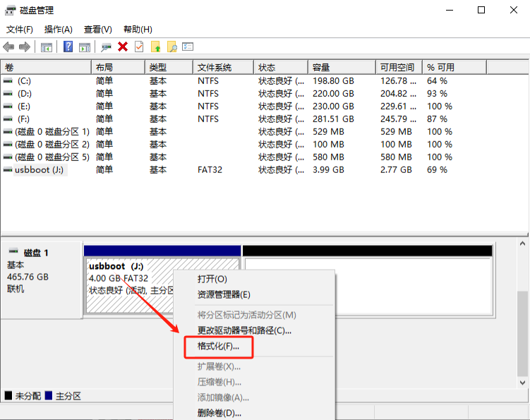Click the 198.80 GB capacity cell
The width and height of the screenshot is (530, 420).
tap(333, 80)
